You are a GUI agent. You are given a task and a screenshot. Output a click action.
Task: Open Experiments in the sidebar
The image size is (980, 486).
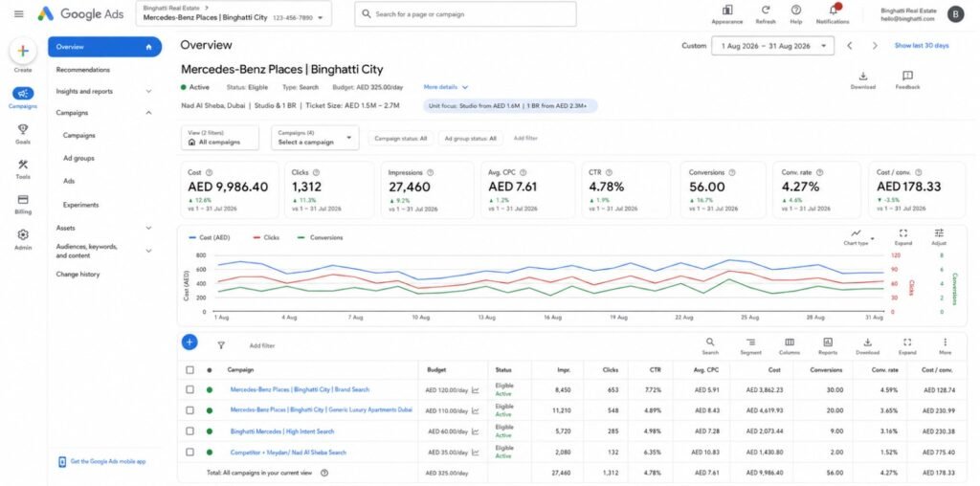(80, 205)
